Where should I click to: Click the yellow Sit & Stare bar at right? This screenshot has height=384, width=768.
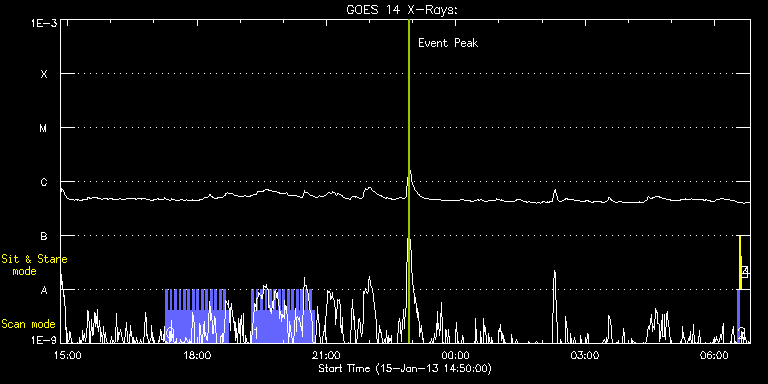point(740,263)
